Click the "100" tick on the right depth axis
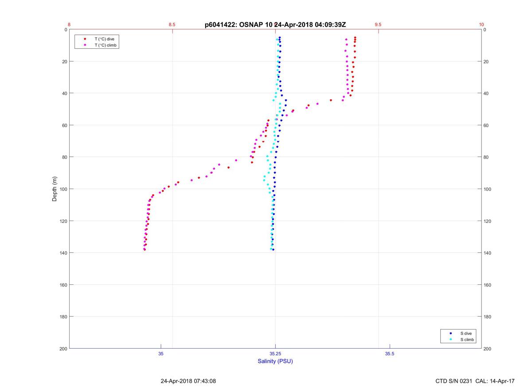Image resolution: width=532 pixels, height=392 pixels. coord(488,189)
